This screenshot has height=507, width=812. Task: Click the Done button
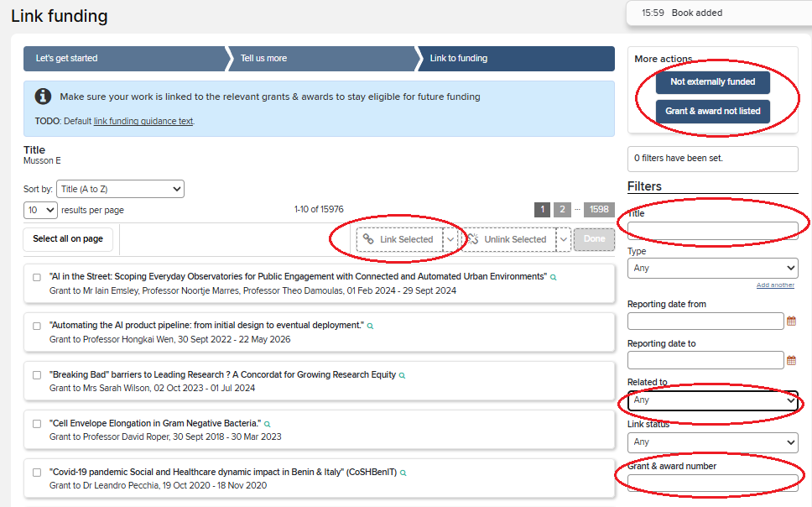(595, 239)
